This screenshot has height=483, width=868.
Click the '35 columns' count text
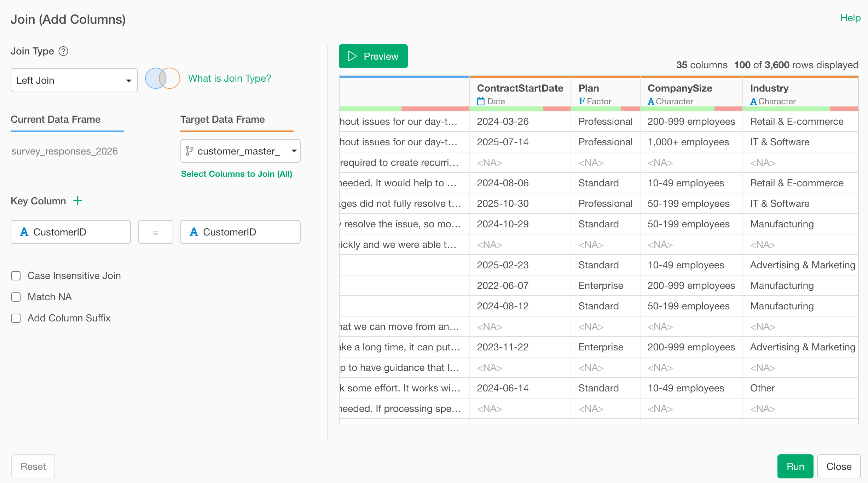click(702, 65)
